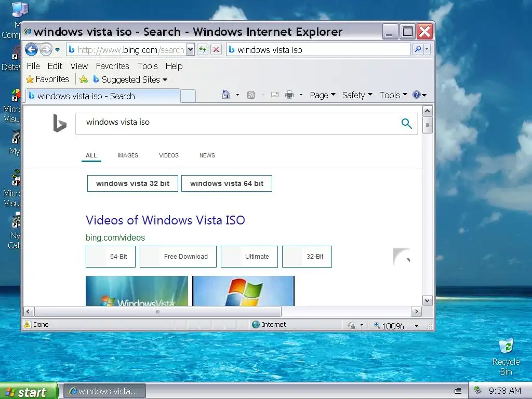The width and height of the screenshot is (532, 399).
Task: Switch to the NEWS results tab
Action: click(x=207, y=155)
